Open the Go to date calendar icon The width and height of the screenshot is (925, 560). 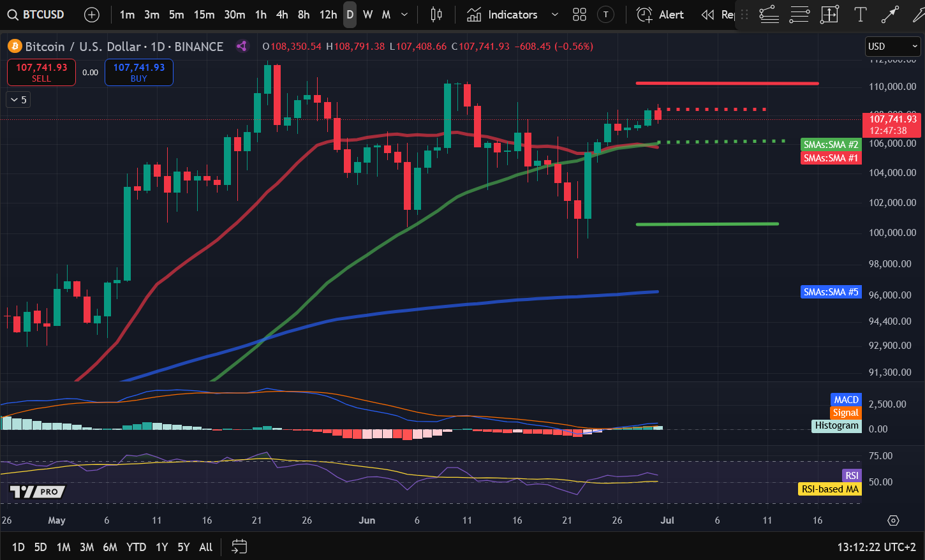pos(239,547)
